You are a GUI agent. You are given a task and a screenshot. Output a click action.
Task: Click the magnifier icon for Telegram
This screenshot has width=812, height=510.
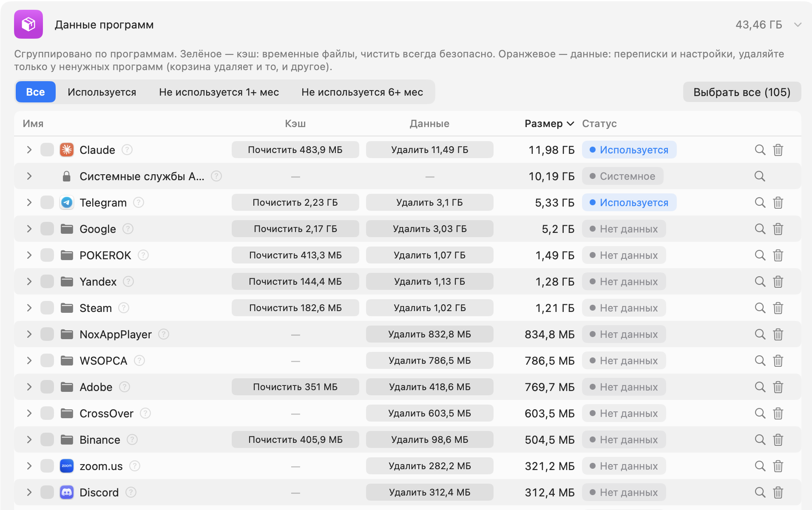coord(760,203)
